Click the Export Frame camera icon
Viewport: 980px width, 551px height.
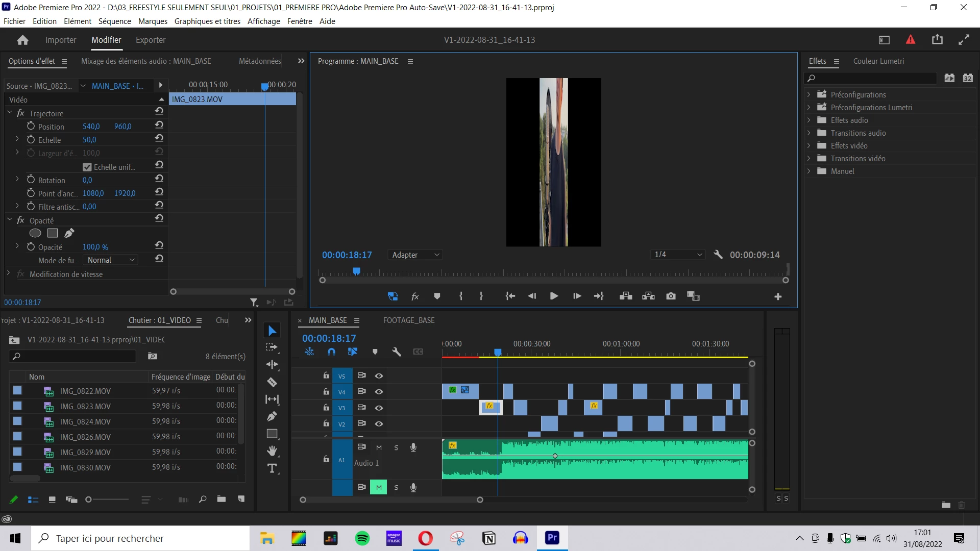[x=671, y=296]
